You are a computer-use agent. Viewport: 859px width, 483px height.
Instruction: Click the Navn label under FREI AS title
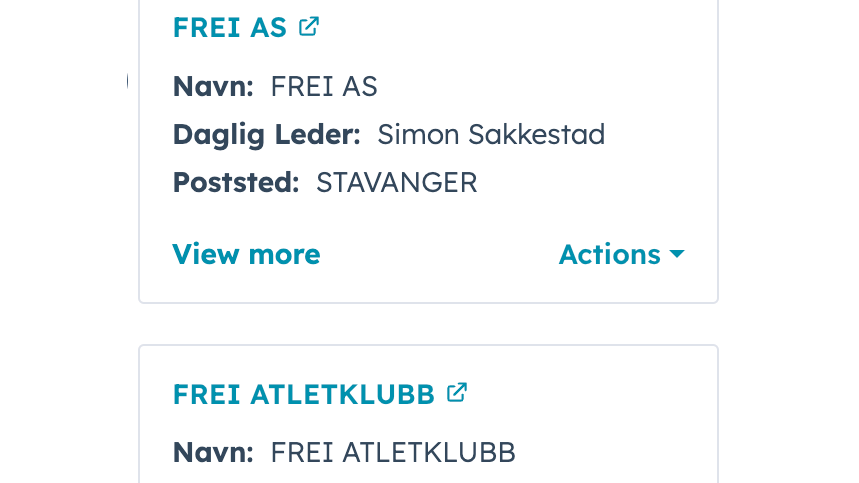click(x=213, y=86)
